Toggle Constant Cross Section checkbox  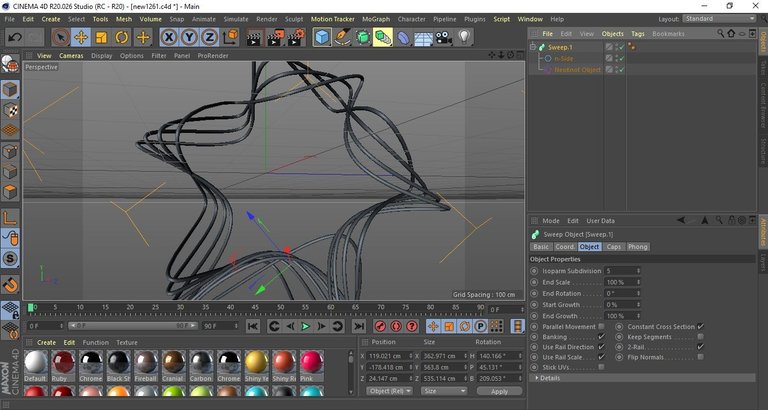700,326
